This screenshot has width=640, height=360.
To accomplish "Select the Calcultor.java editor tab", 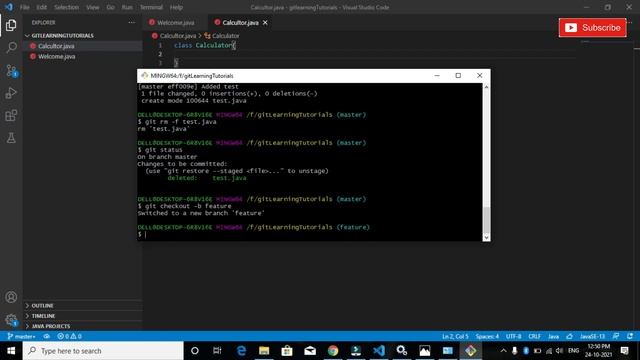I will tap(240, 22).
